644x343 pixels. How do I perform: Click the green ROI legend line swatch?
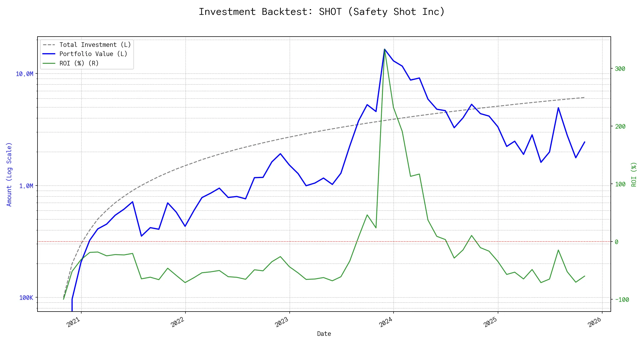(49, 63)
